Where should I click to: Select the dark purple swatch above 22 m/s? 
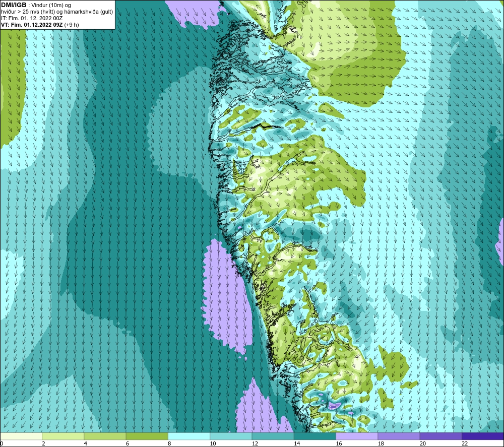coord(483,436)
